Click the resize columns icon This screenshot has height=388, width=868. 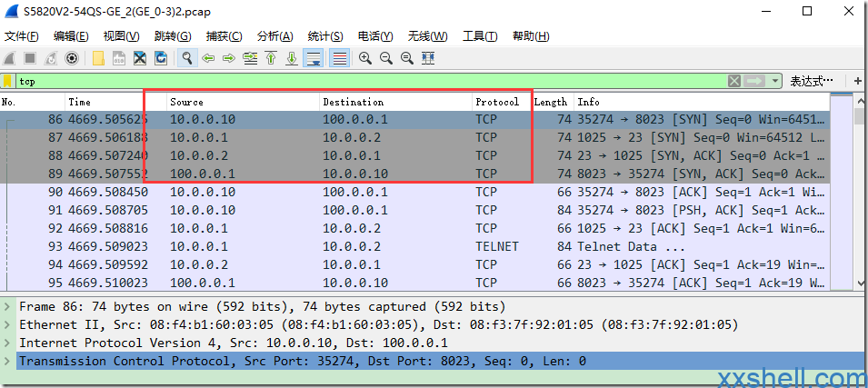(x=428, y=58)
